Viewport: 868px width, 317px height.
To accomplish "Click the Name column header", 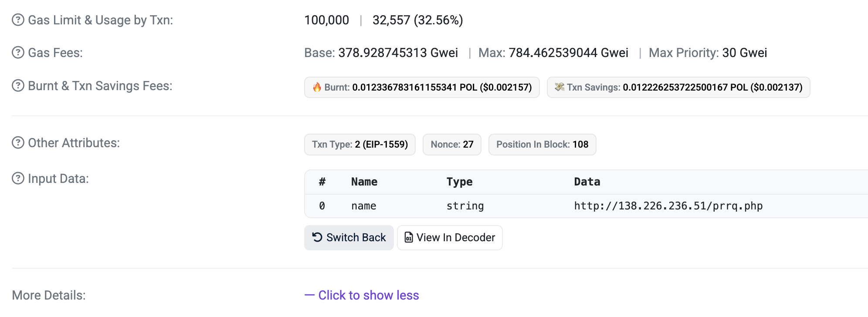I will (x=364, y=182).
